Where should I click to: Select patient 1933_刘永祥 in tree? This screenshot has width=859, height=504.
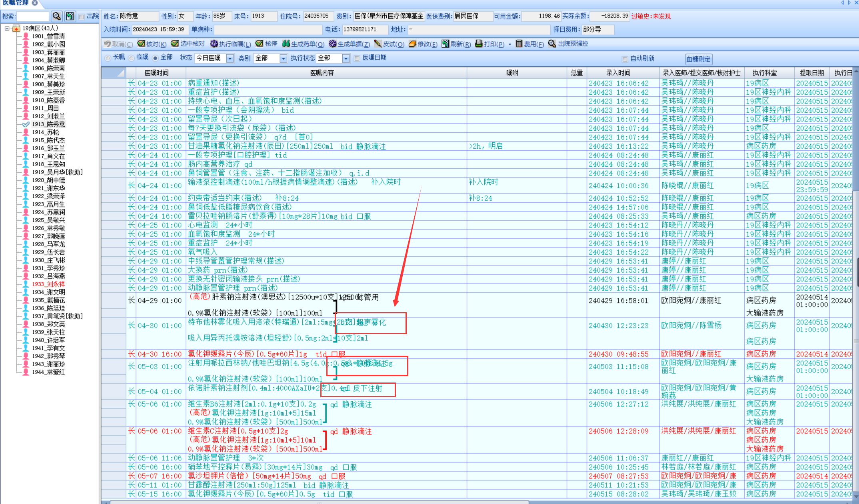point(48,284)
